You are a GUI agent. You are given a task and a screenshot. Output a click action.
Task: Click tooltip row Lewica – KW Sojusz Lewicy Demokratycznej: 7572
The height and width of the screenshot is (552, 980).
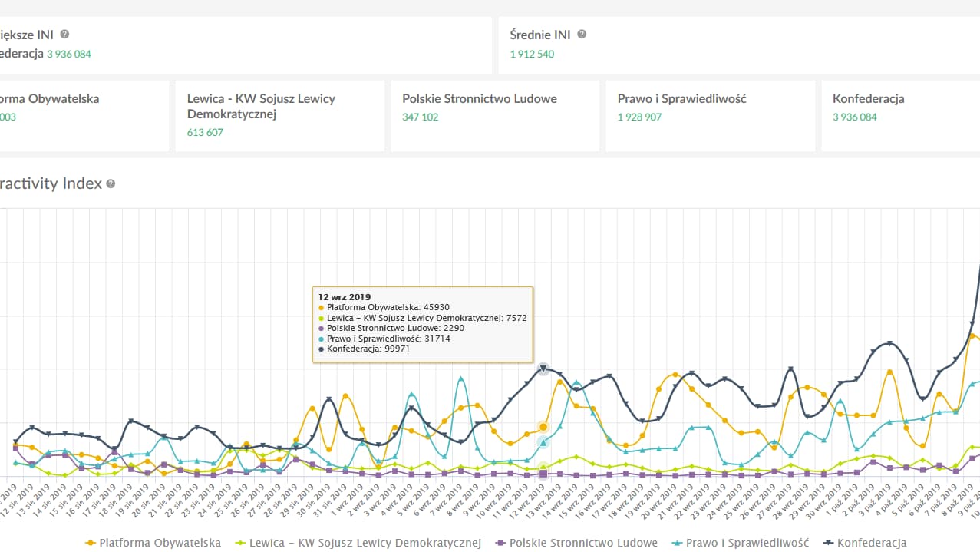click(422, 318)
